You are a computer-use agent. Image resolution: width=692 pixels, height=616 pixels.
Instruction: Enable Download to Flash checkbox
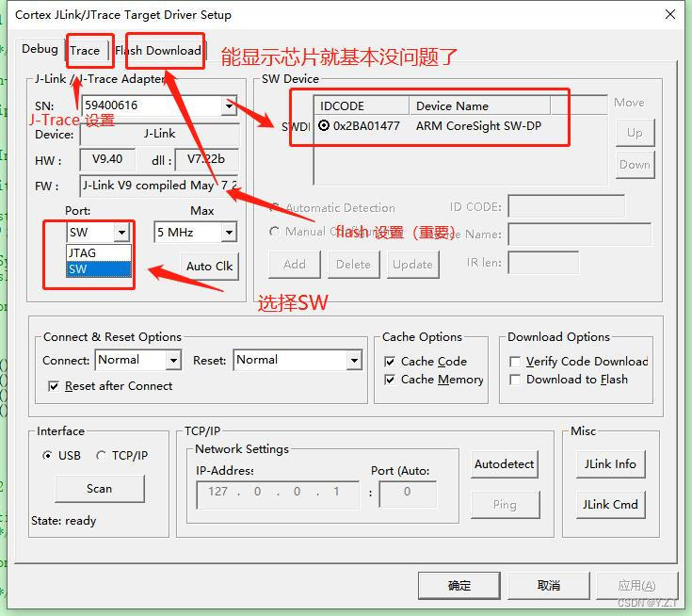tap(515, 380)
